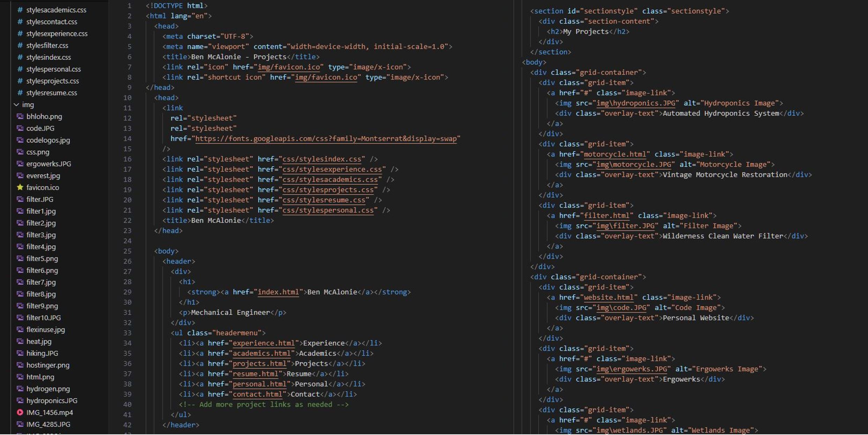868x435 pixels.
Task: Click the video icon beside IMG_1456.mp4
Action: point(20,412)
